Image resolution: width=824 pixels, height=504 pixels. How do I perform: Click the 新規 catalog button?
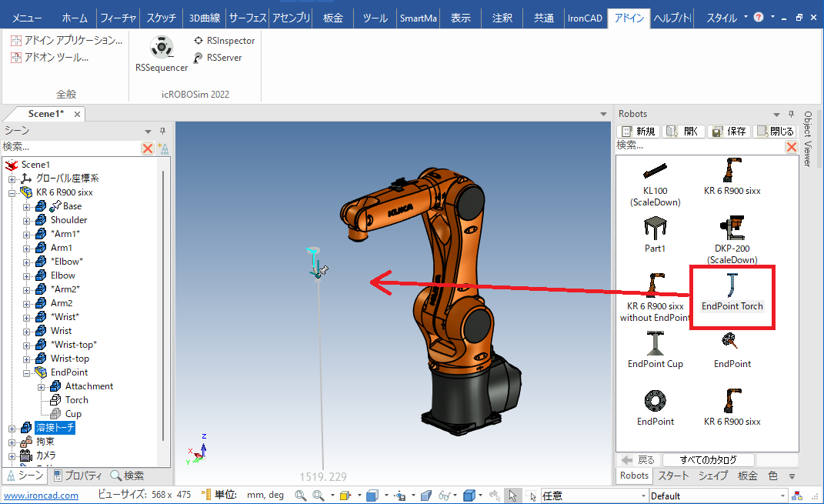pyautogui.click(x=638, y=131)
